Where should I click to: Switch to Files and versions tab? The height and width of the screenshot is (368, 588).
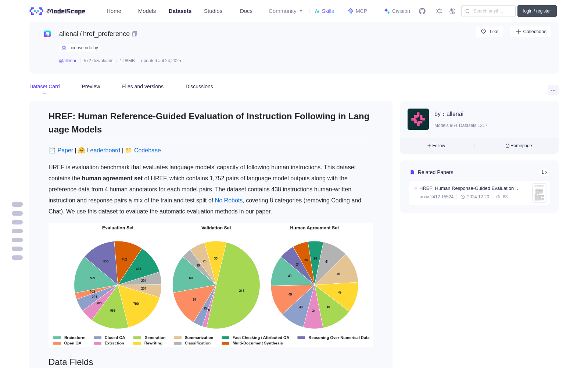coord(143,86)
